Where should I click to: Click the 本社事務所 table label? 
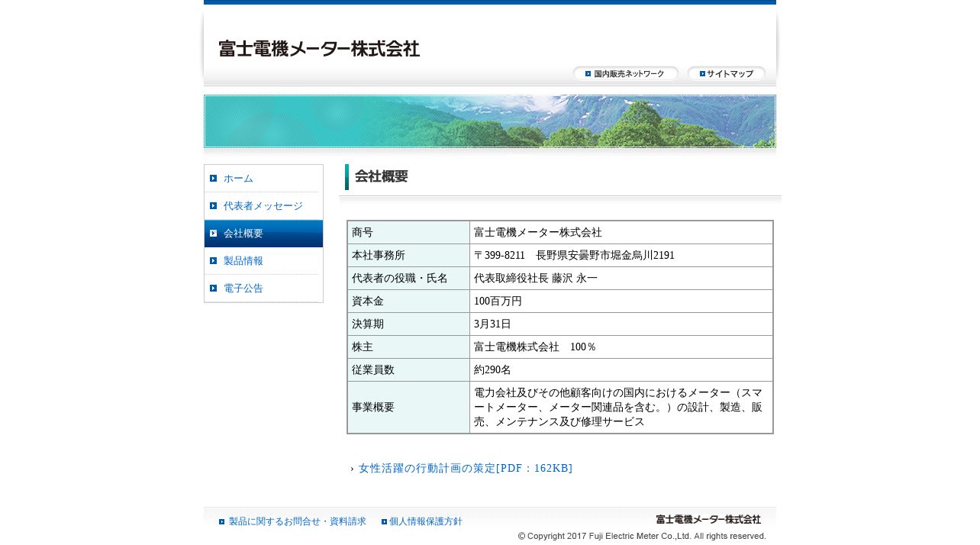[408, 256]
